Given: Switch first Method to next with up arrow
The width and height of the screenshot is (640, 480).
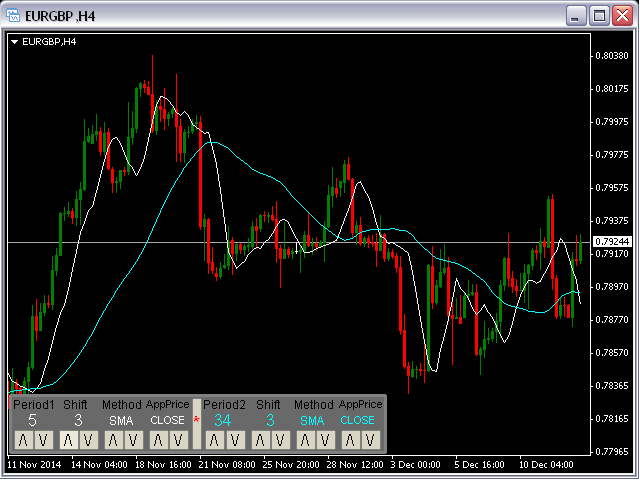Looking at the screenshot, I should point(113,440).
